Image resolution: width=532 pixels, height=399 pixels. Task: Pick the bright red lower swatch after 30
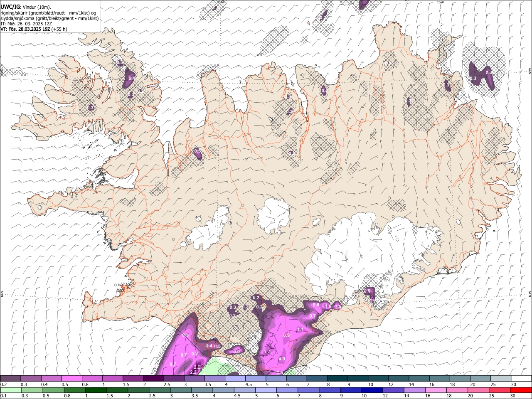521,390
